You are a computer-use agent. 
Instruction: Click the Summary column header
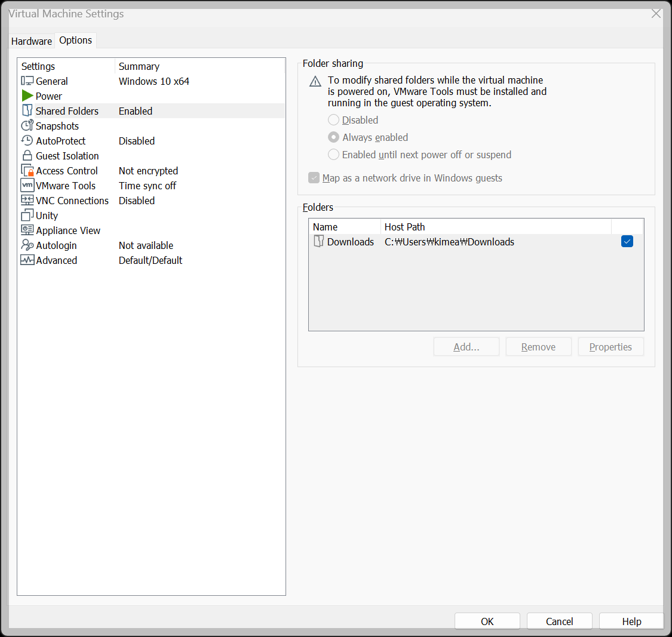coord(200,66)
